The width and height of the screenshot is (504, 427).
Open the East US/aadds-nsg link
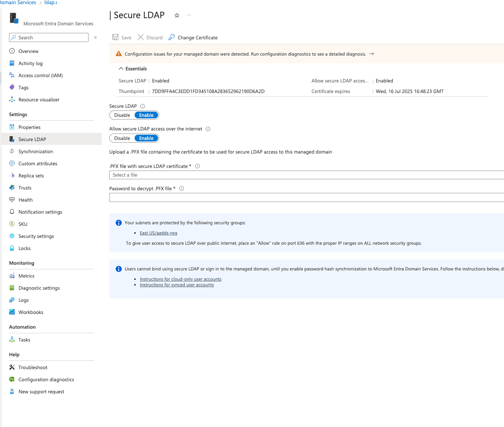(158, 233)
